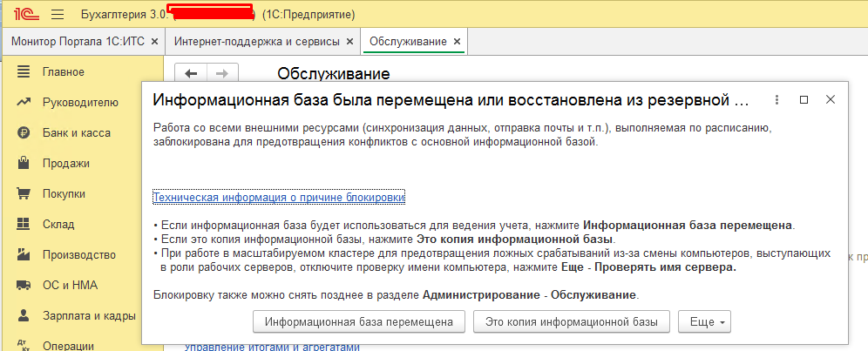
Task: Click the Склад warehouse grid icon
Action: [24, 224]
